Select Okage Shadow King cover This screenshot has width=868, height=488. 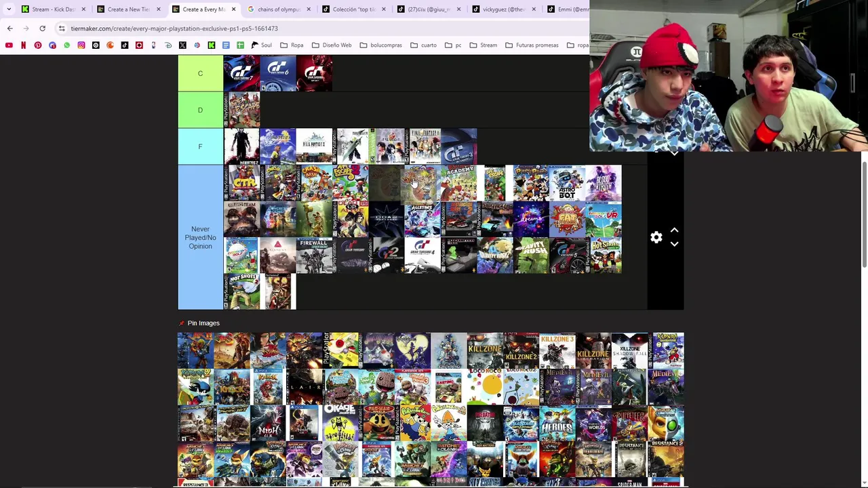(340, 423)
